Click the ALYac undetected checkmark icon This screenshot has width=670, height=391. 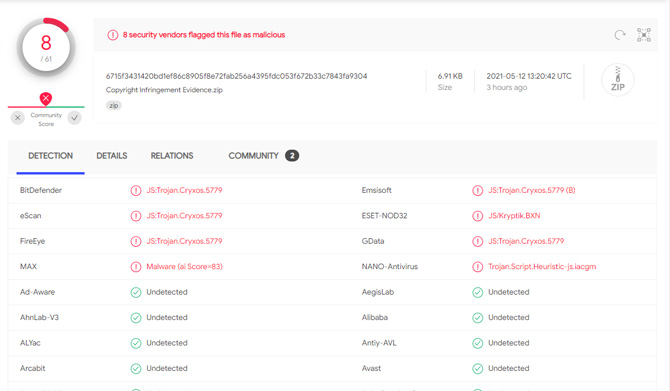pyautogui.click(x=136, y=343)
